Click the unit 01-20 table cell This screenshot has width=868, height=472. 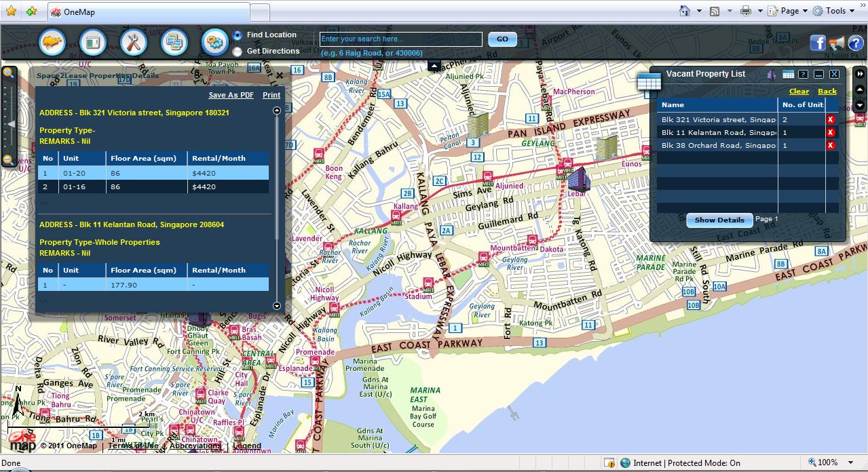coord(81,174)
